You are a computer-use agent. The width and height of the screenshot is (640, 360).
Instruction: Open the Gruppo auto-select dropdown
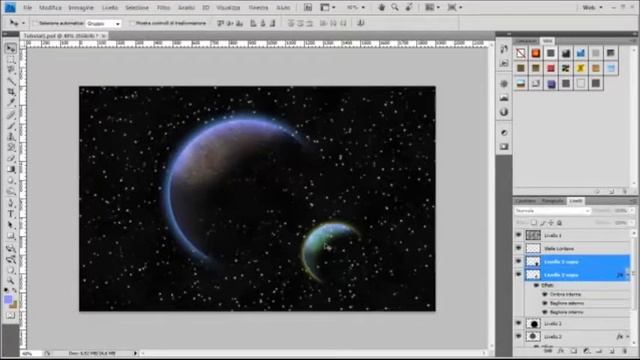[x=104, y=24]
